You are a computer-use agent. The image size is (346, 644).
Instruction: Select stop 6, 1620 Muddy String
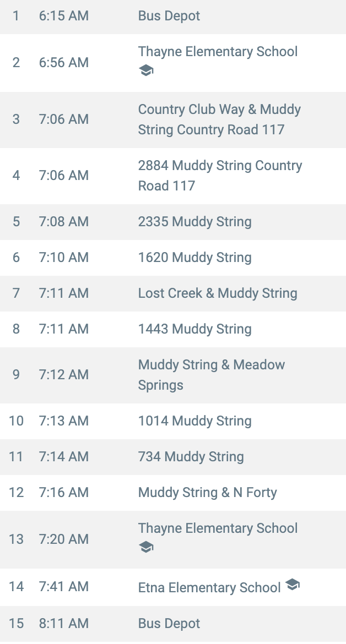click(x=173, y=258)
